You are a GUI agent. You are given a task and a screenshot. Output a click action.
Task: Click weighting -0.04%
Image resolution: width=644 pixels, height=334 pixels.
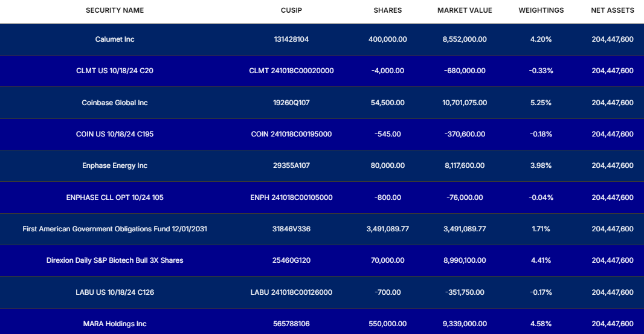[541, 198]
